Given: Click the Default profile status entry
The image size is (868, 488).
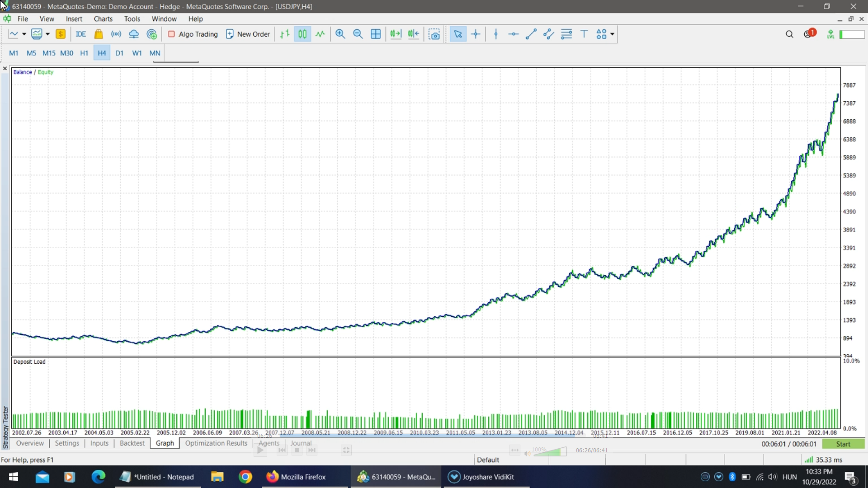Looking at the screenshot, I should 488,460.
